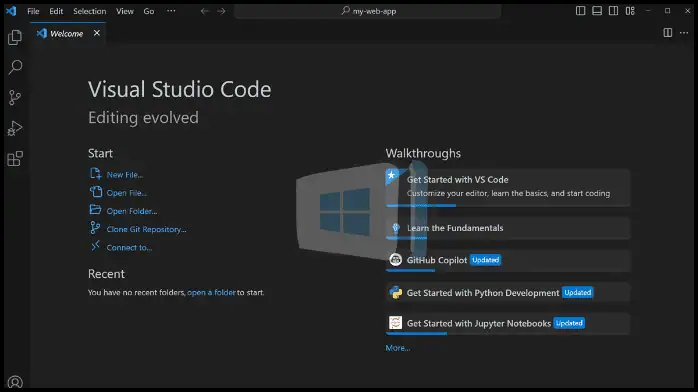Open Get Started with Python Development walkthrough
The width and height of the screenshot is (698, 392).
tap(508, 292)
